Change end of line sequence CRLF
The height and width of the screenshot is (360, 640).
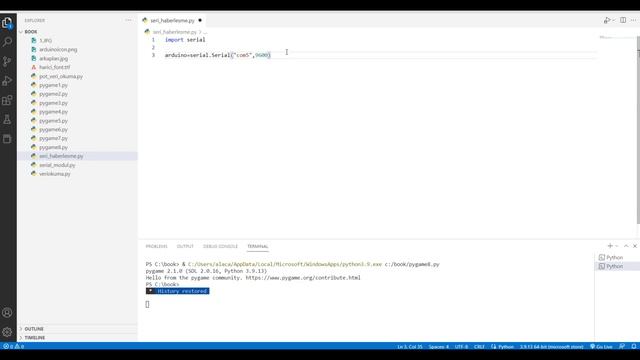(479, 347)
